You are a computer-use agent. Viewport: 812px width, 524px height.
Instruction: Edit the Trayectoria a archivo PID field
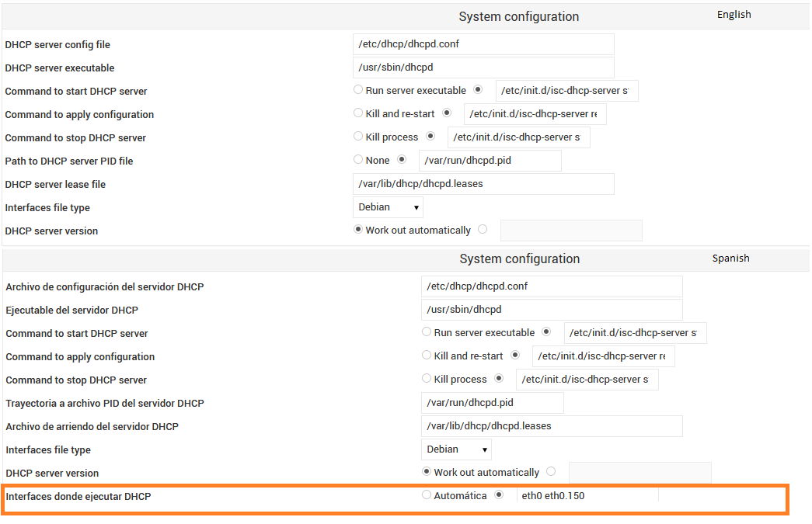[492, 402]
